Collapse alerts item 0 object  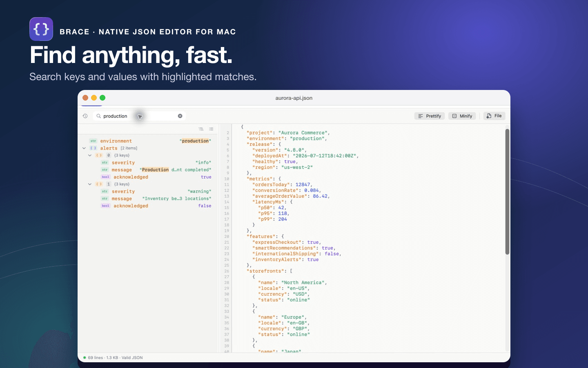click(x=90, y=155)
